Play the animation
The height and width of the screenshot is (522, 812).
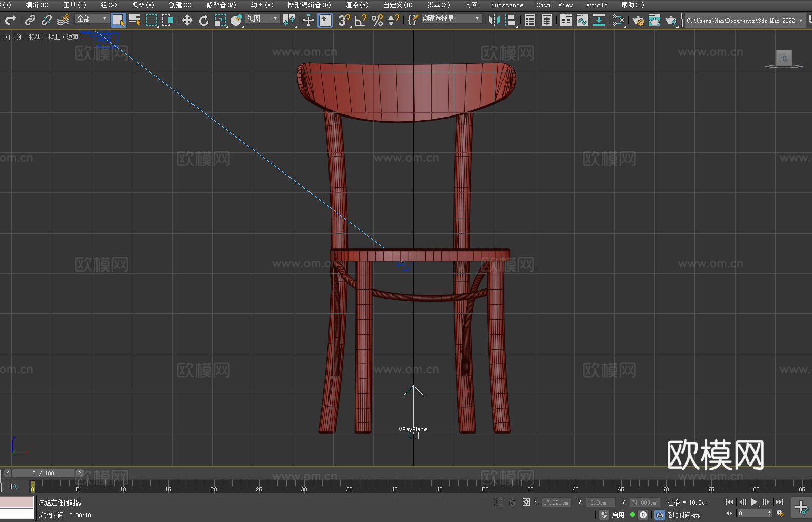point(754,502)
